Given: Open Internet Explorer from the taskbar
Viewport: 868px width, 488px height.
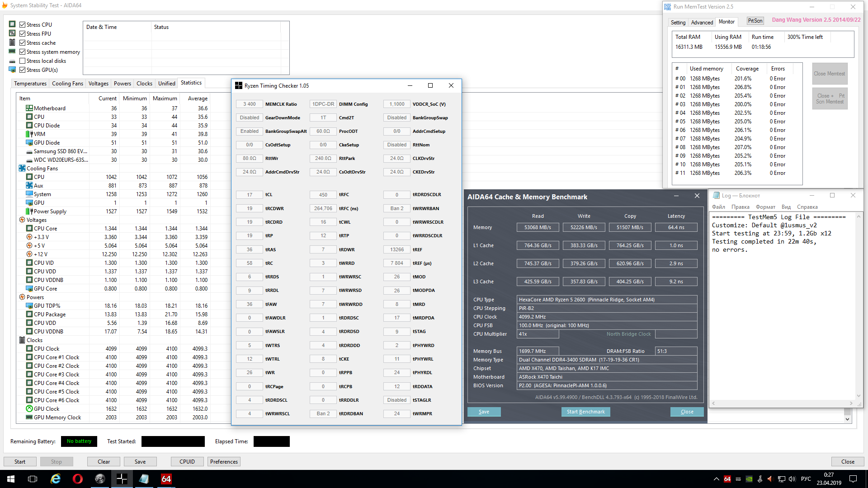Looking at the screenshot, I should [x=56, y=479].
